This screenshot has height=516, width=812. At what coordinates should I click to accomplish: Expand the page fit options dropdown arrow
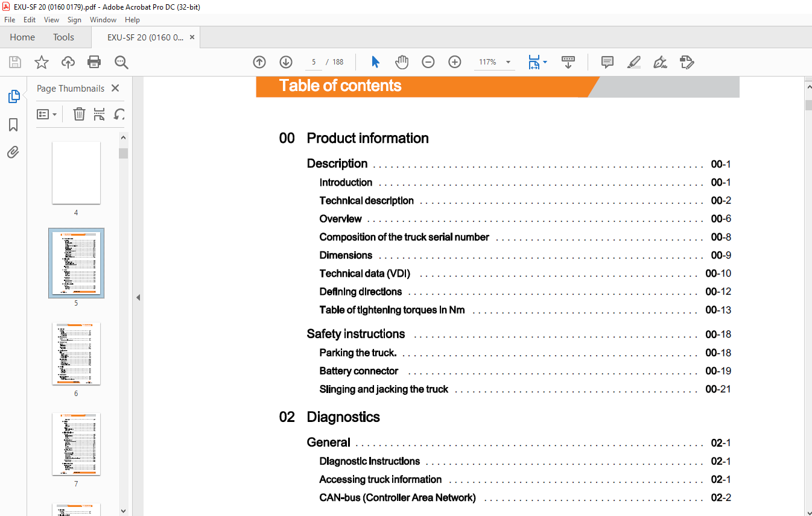(x=545, y=62)
